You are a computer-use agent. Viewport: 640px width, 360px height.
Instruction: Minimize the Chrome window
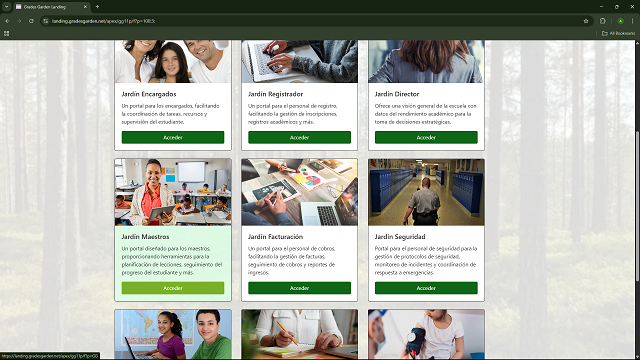coord(601,7)
